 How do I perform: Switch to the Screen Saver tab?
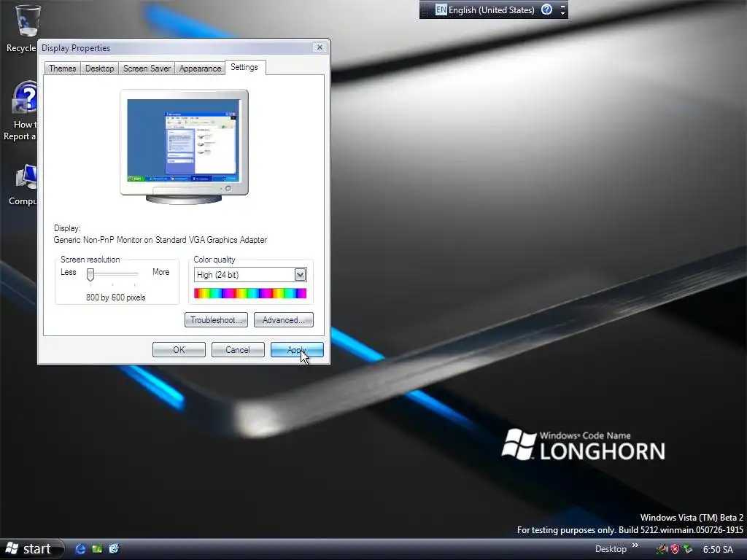[147, 69]
